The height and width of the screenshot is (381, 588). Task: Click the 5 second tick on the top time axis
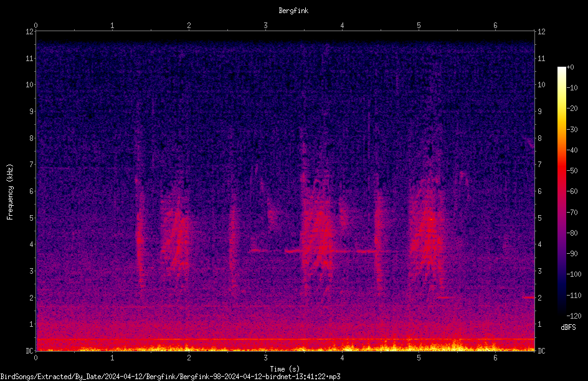(419, 25)
